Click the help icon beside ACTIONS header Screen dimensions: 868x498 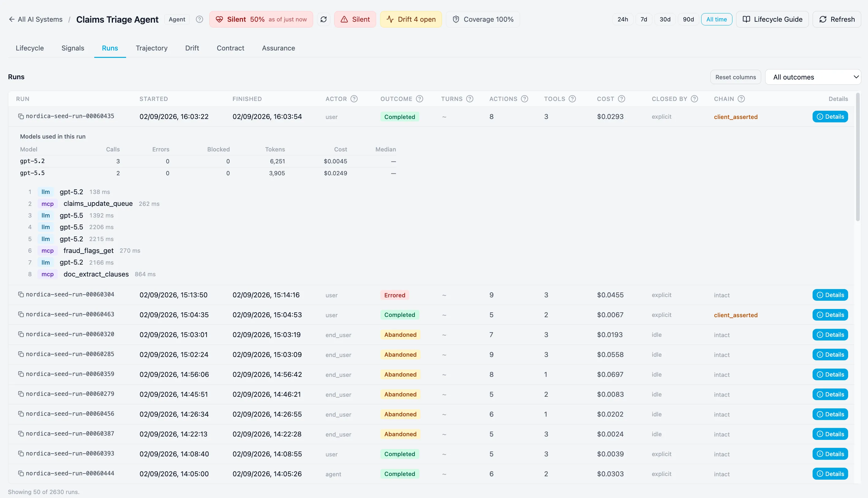pos(525,99)
